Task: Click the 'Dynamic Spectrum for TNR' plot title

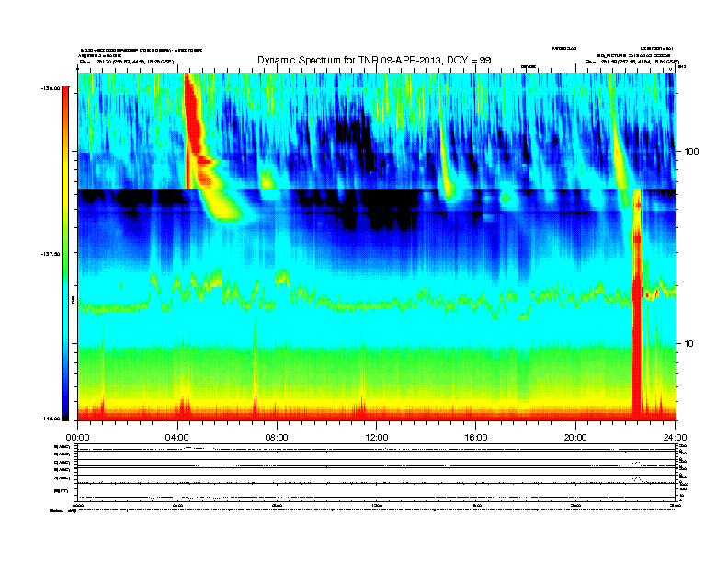Action: (x=374, y=60)
